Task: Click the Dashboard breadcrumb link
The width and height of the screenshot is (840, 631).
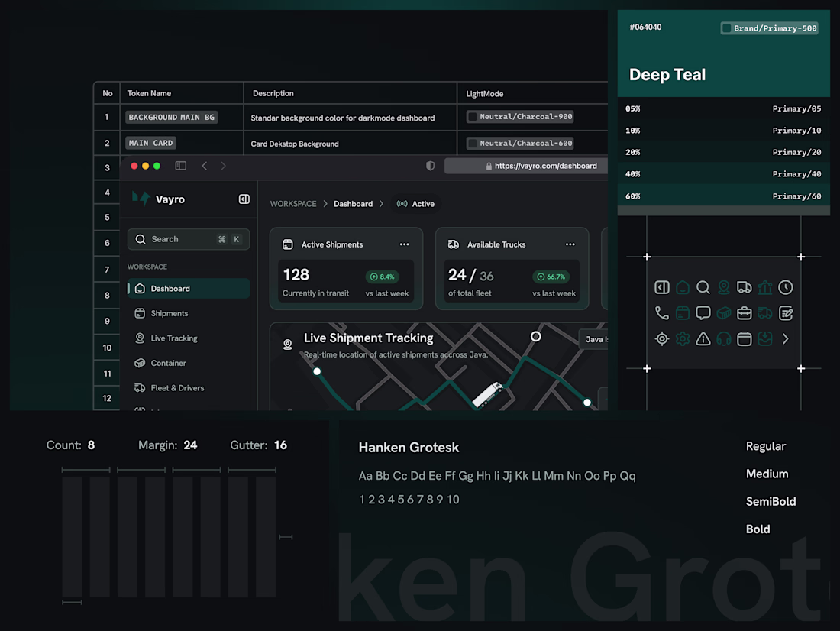Action: click(x=353, y=204)
